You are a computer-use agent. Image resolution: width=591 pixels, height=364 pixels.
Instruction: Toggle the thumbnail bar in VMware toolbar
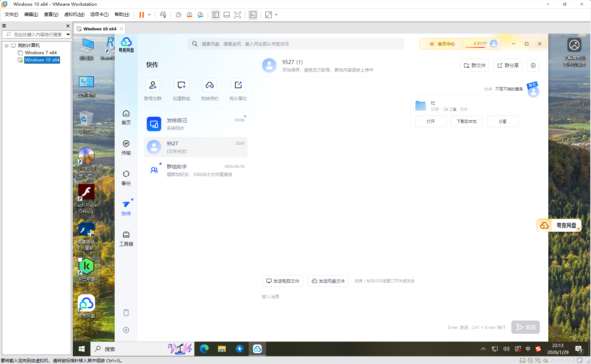[226, 15]
